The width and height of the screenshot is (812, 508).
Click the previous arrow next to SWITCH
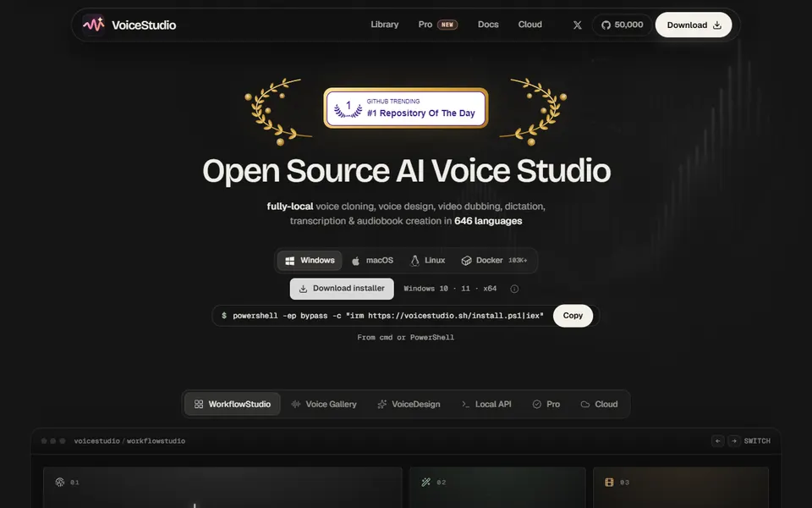pyautogui.click(x=718, y=440)
